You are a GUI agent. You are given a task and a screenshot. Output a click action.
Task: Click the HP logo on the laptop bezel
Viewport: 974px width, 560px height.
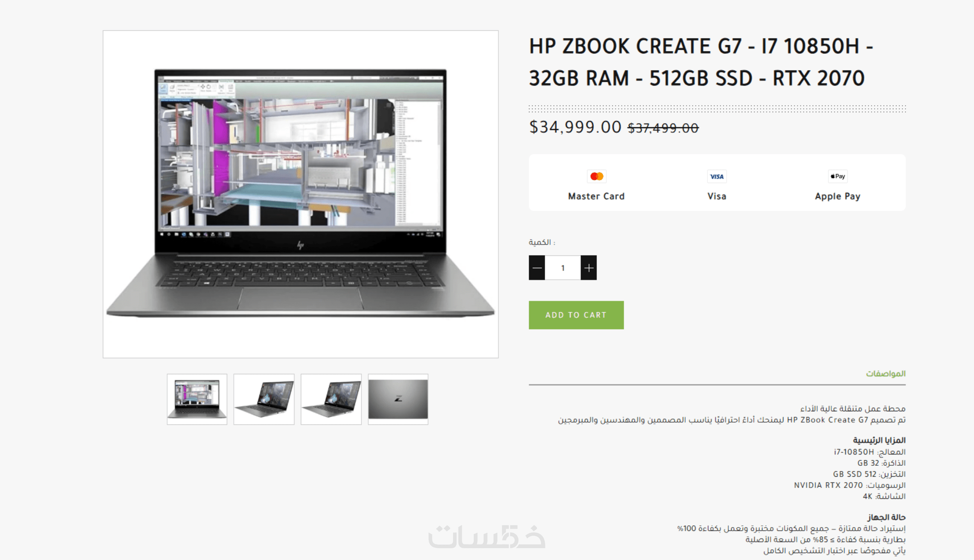(300, 245)
